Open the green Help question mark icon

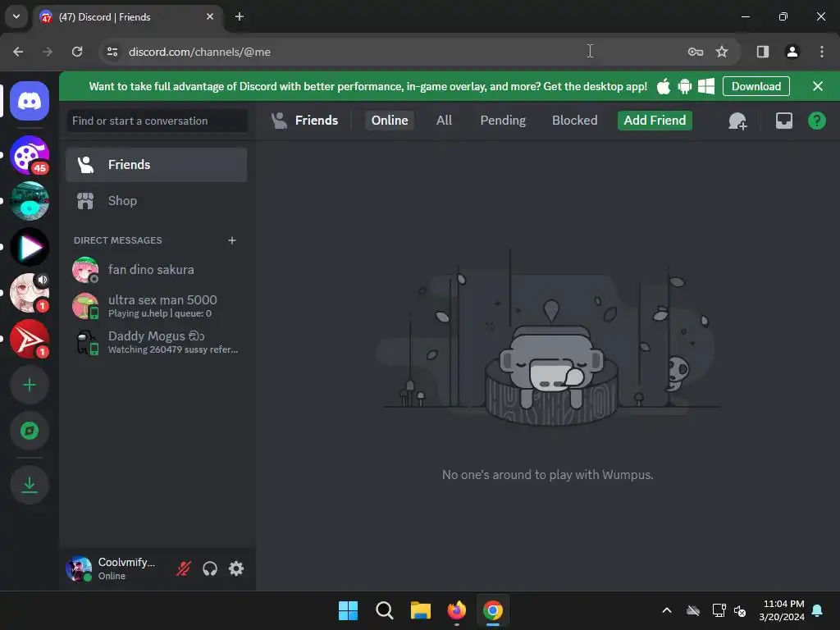coord(816,121)
